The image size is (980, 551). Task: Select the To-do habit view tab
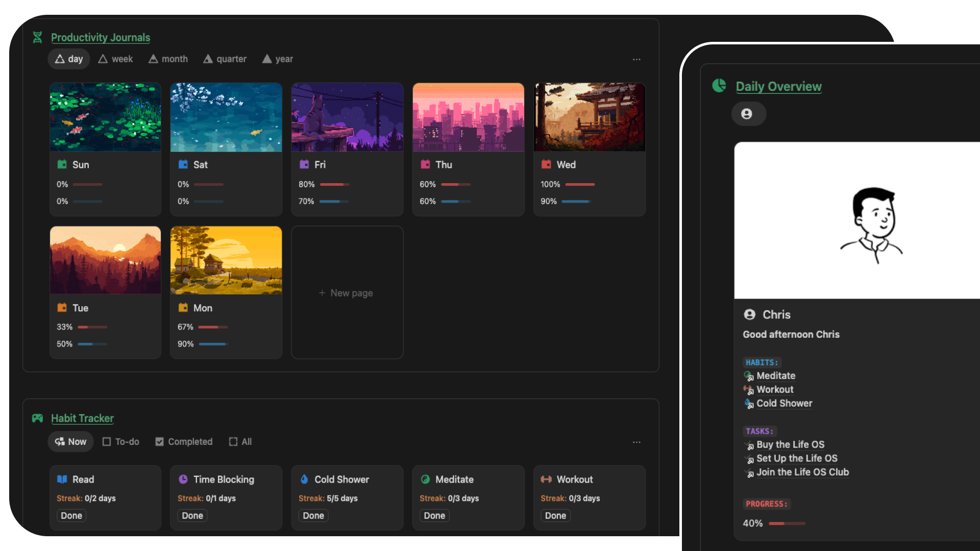(120, 441)
